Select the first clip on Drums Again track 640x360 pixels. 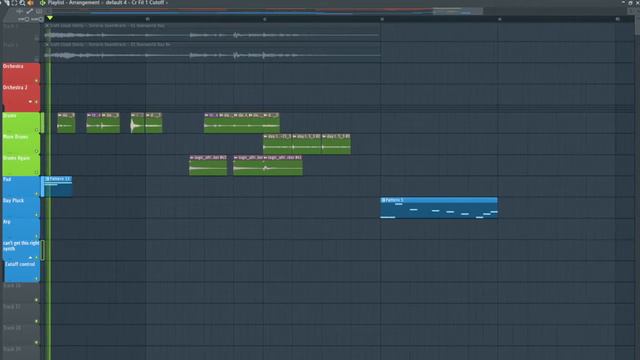208,165
